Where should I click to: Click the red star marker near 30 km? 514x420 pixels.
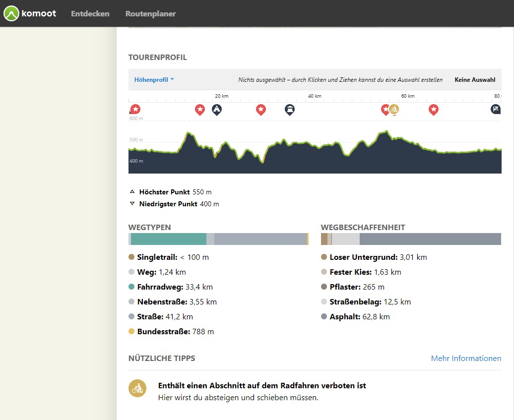pyautogui.click(x=261, y=109)
